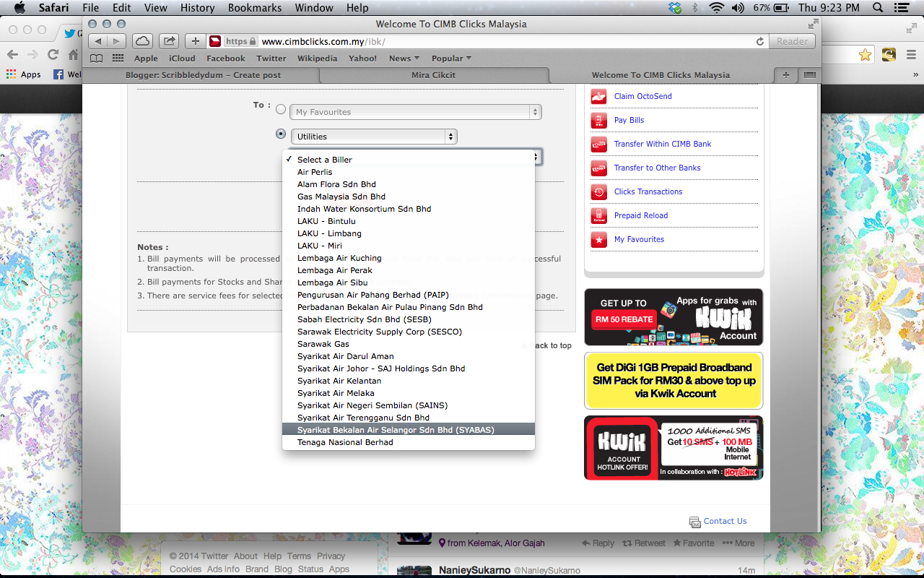Open iCloud Tabs cloud button in Safari
Screen dimensions: 924x578
[143, 41]
